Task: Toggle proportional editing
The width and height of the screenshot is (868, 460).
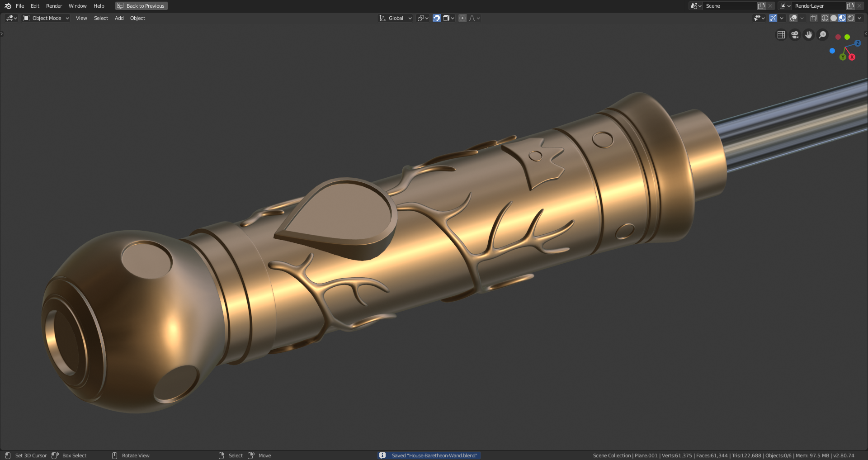Action: (462, 18)
